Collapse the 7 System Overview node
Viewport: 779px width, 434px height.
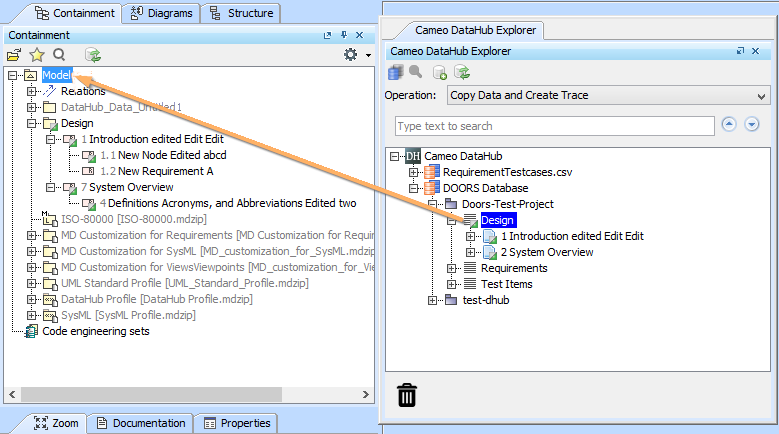coord(50,187)
